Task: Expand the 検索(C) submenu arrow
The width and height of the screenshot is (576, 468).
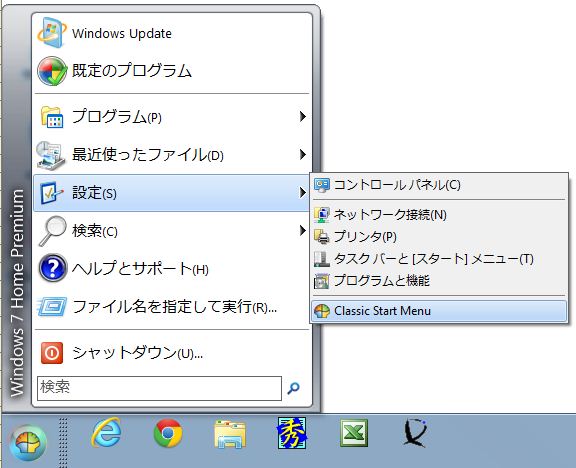Action: [x=302, y=231]
